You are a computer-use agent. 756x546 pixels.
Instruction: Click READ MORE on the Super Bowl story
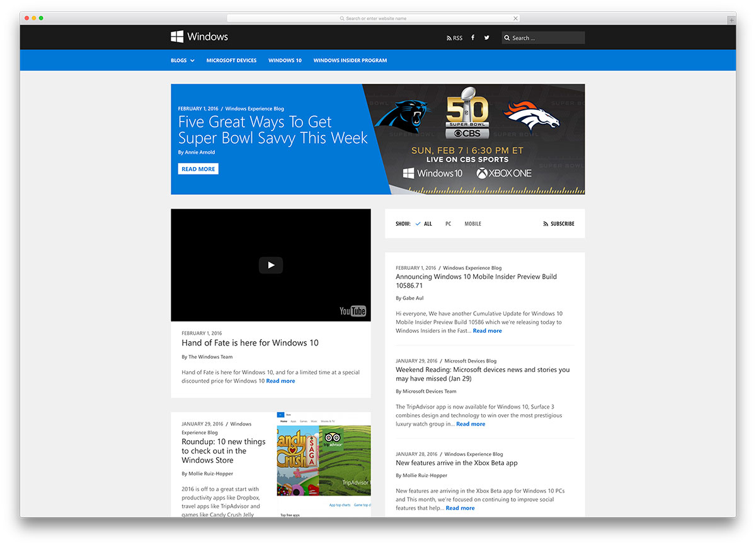click(x=198, y=168)
